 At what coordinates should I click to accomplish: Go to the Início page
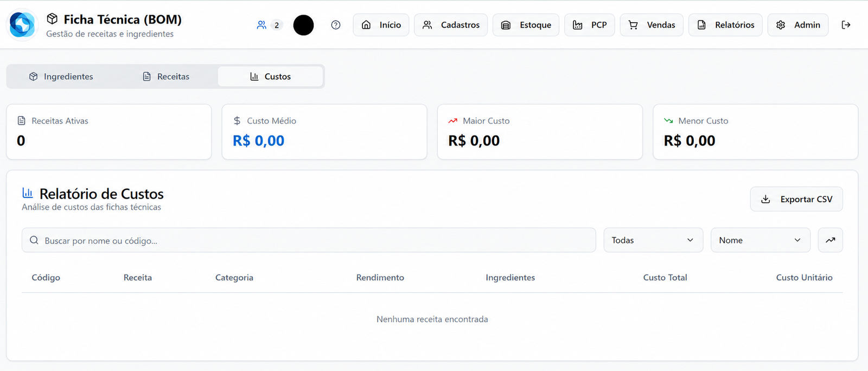tap(381, 25)
